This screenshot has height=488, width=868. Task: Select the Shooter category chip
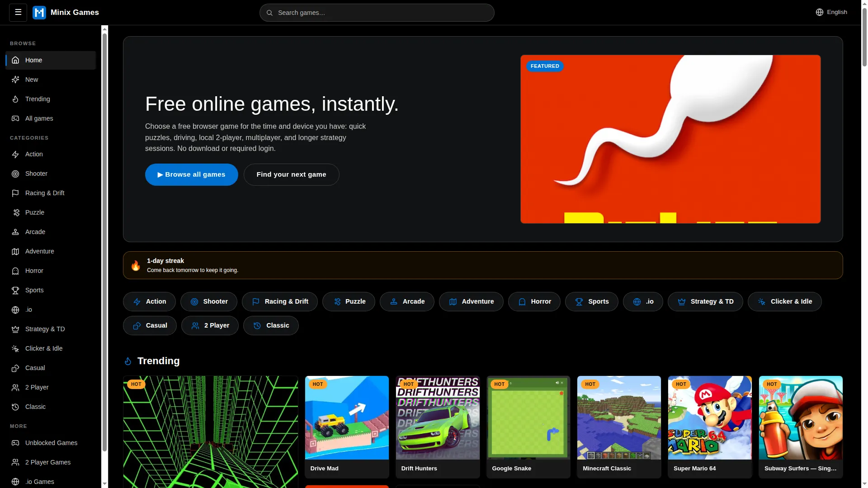point(208,301)
